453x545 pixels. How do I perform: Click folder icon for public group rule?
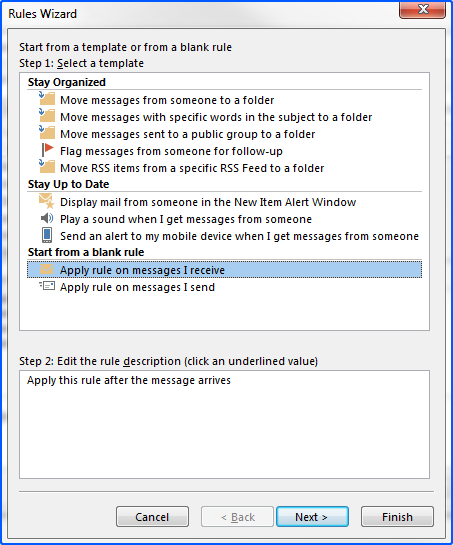(47, 132)
